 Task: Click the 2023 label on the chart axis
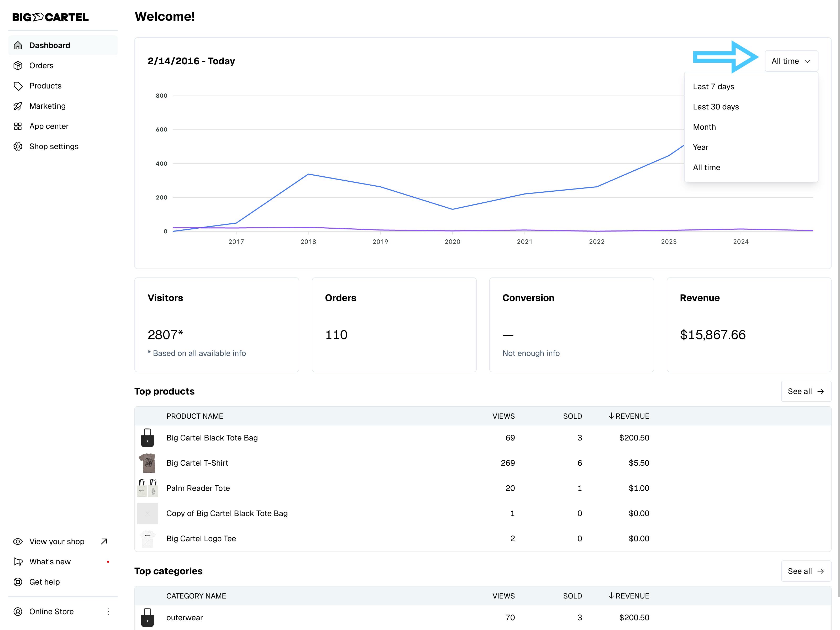pos(669,241)
